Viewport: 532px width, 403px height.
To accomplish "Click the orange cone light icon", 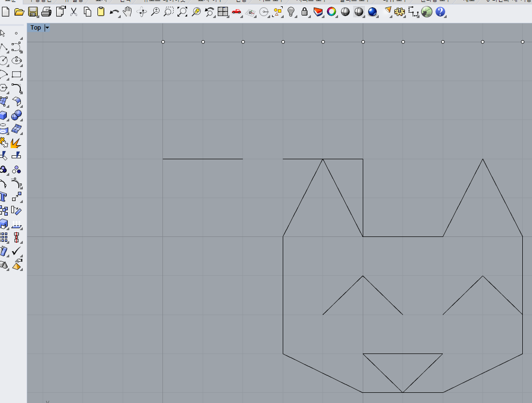I will (x=387, y=11).
